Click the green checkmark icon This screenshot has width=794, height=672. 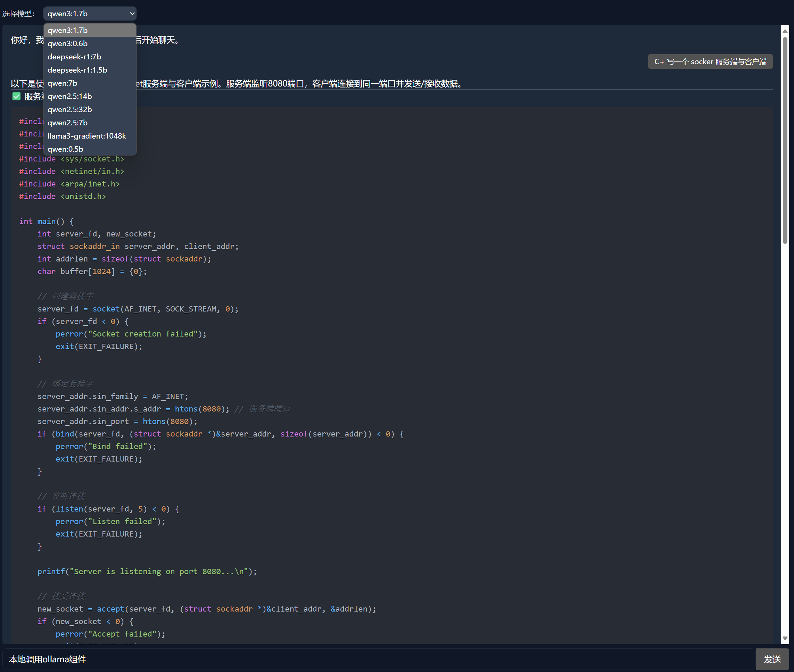16,97
